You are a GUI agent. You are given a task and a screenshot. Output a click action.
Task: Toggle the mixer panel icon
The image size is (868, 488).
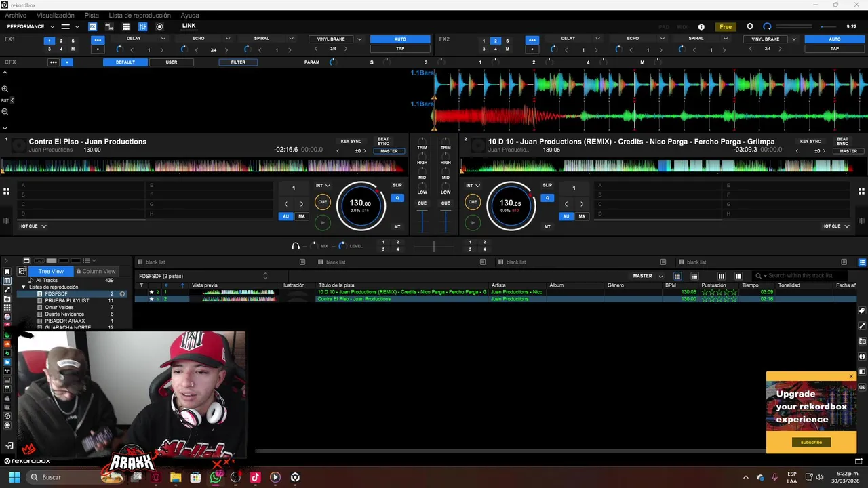tap(142, 26)
